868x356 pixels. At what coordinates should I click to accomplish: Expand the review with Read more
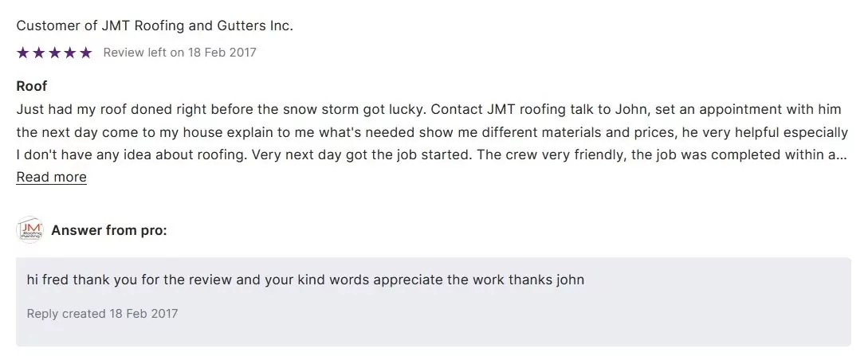coord(52,177)
